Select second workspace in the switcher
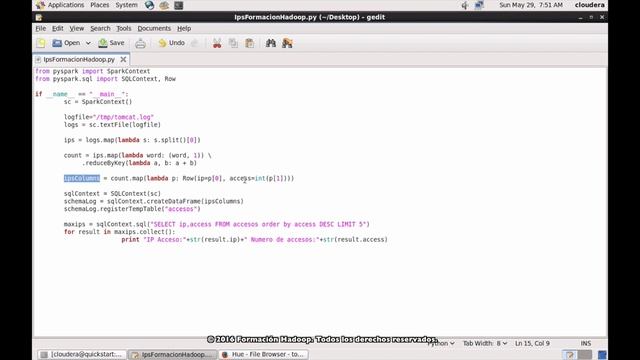 [x=584, y=355]
